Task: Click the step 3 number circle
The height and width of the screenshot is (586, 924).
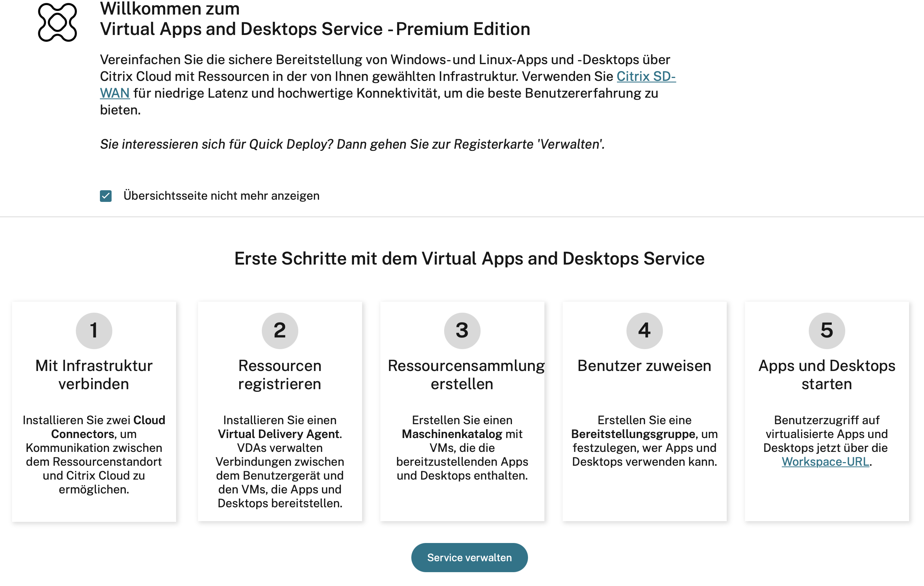Action: coord(462,331)
